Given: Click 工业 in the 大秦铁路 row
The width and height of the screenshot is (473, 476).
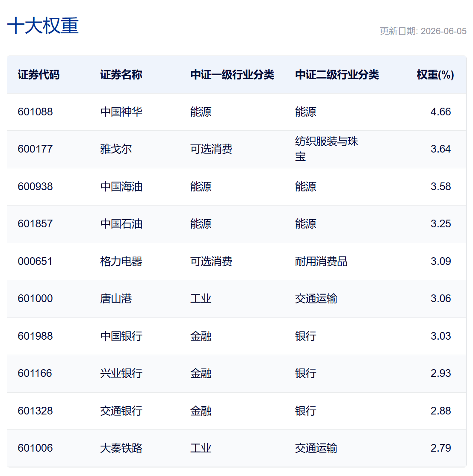Looking at the screenshot, I should coord(201,448).
